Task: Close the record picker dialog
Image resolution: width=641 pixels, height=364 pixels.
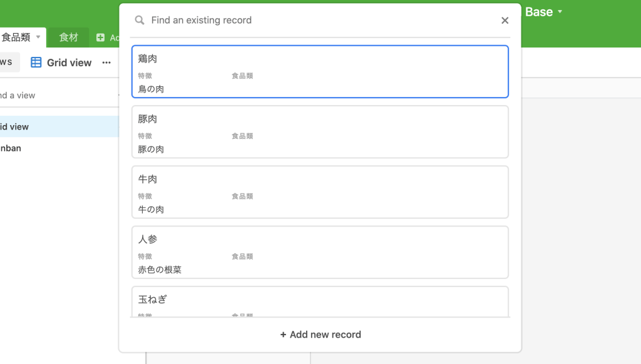Action: (x=505, y=21)
